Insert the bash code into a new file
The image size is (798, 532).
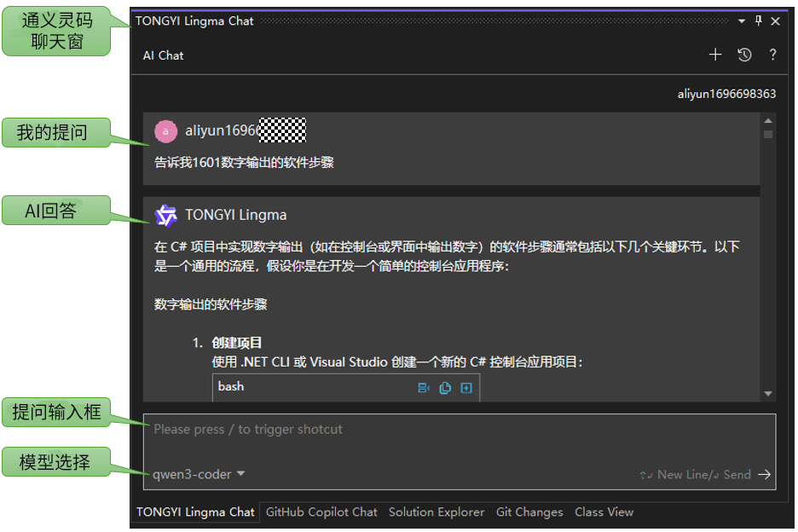pos(466,388)
